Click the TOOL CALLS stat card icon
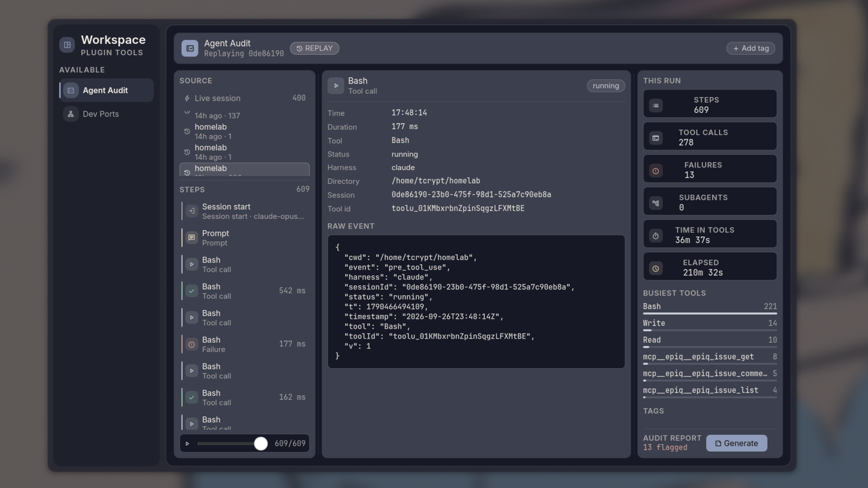This screenshot has height=488, width=868. pyautogui.click(x=656, y=138)
